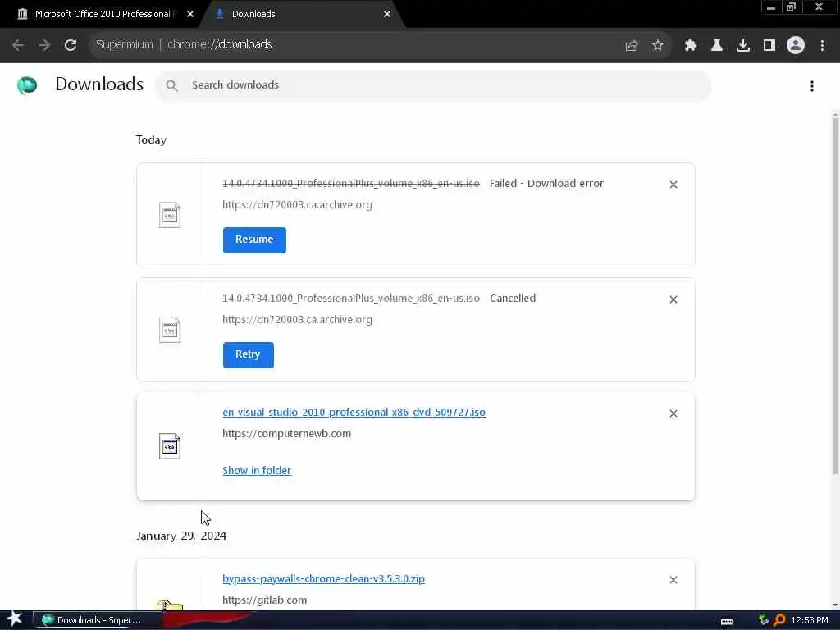The height and width of the screenshot is (630, 840).
Task: Open en_visual_studio_2010_professional ISO file link
Action: point(354,413)
